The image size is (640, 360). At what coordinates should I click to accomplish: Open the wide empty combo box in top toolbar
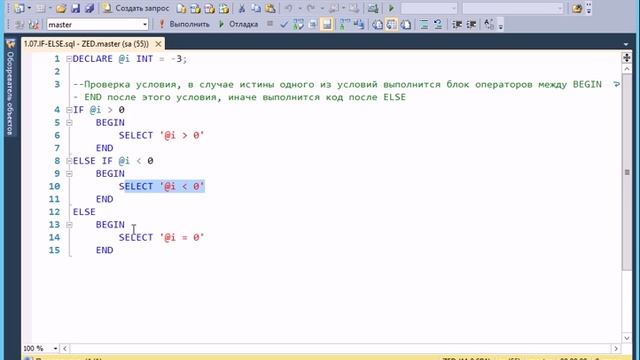(513, 8)
